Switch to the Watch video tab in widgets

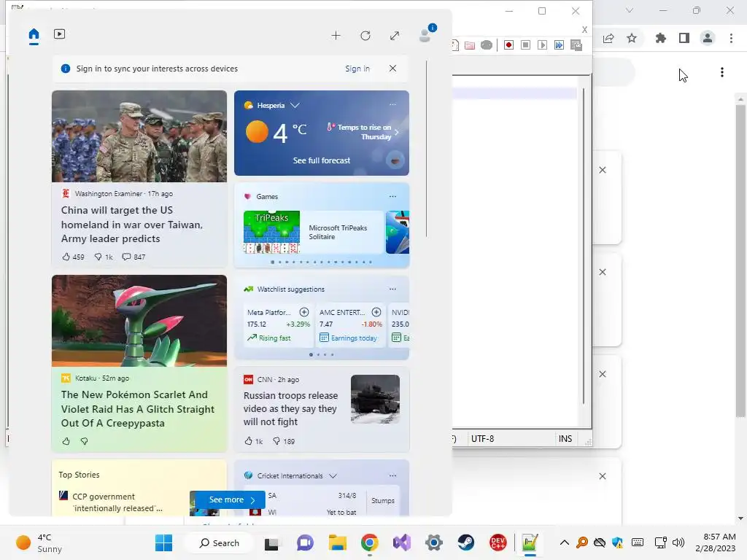tap(60, 34)
